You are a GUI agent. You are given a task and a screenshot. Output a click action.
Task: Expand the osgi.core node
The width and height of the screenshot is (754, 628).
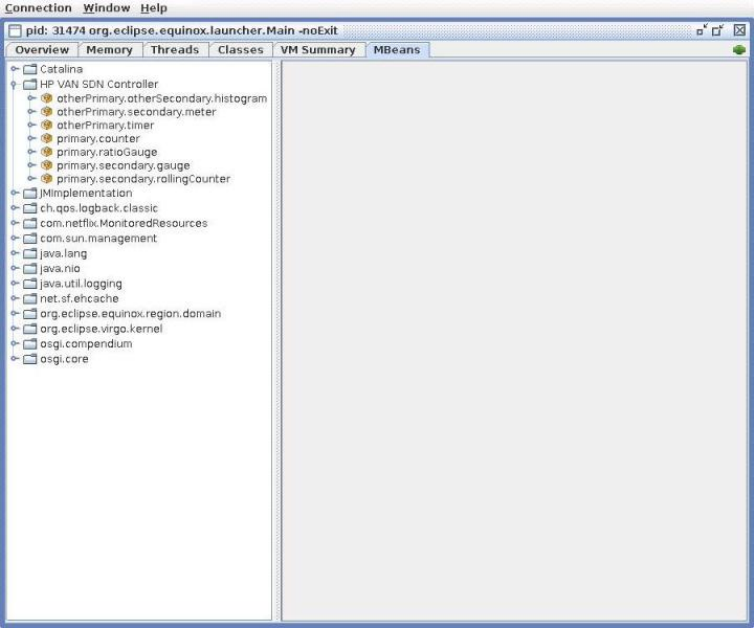[15, 359]
